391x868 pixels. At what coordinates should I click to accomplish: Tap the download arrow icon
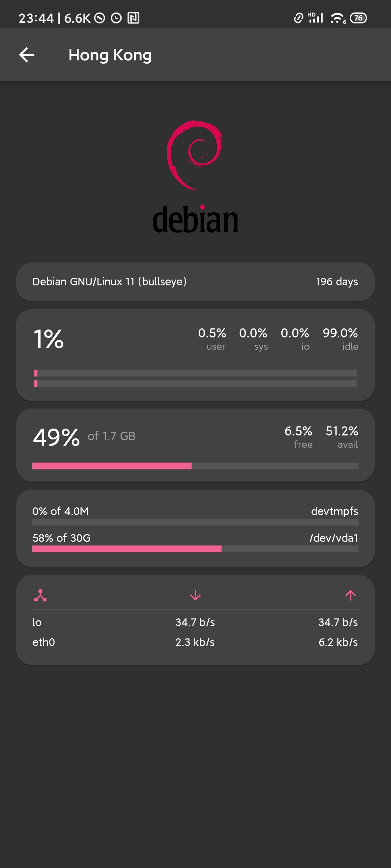(x=195, y=595)
